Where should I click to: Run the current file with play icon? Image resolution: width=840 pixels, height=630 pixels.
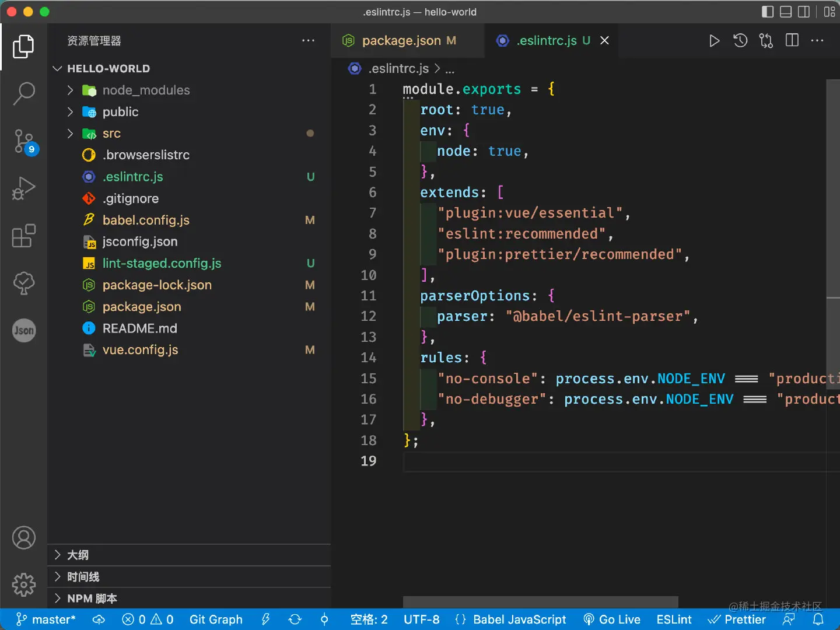714,41
